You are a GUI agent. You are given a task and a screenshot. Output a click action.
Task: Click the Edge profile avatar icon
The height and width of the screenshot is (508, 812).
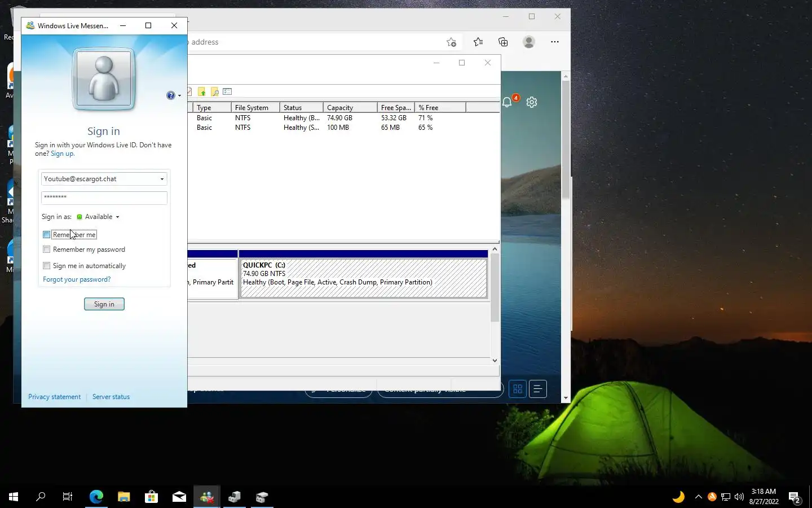point(529,42)
